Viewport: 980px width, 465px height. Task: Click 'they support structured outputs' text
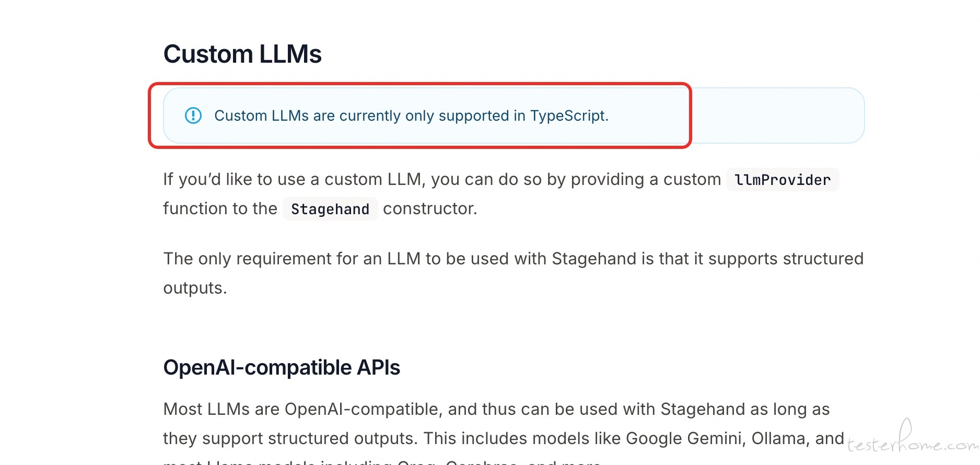[290, 438]
